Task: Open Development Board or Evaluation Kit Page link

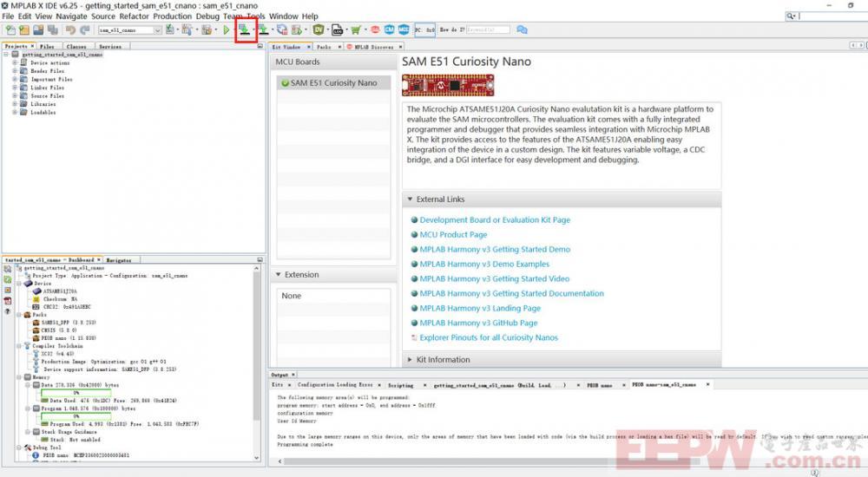Action: tap(495, 219)
